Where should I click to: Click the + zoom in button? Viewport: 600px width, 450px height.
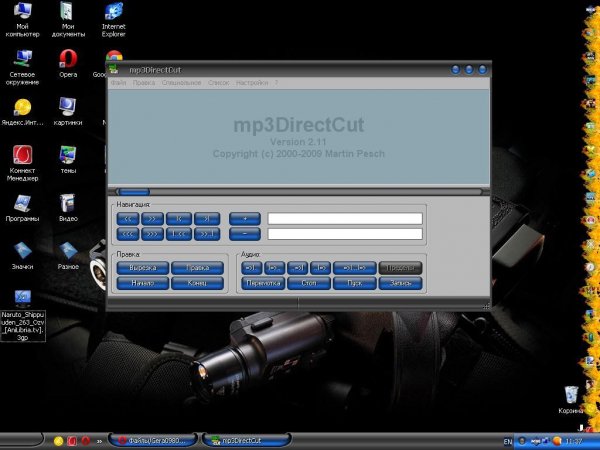pyautogui.click(x=245, y=218)
